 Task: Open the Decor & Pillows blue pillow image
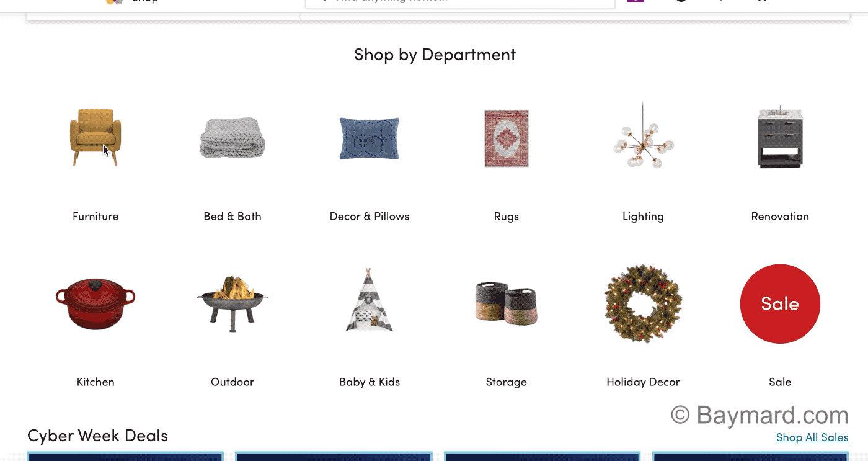click(370, 138)
